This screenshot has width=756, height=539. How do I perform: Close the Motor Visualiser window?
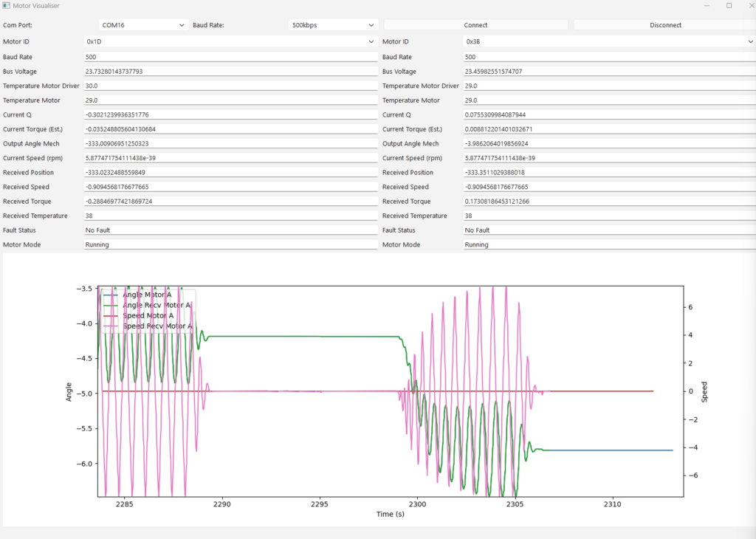[x=752, y=5]
